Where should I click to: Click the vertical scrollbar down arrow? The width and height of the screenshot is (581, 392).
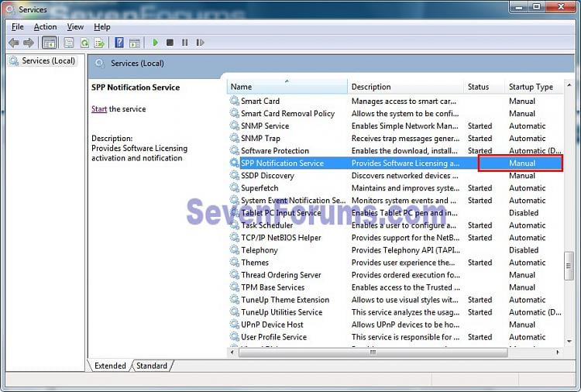[569, 341]
